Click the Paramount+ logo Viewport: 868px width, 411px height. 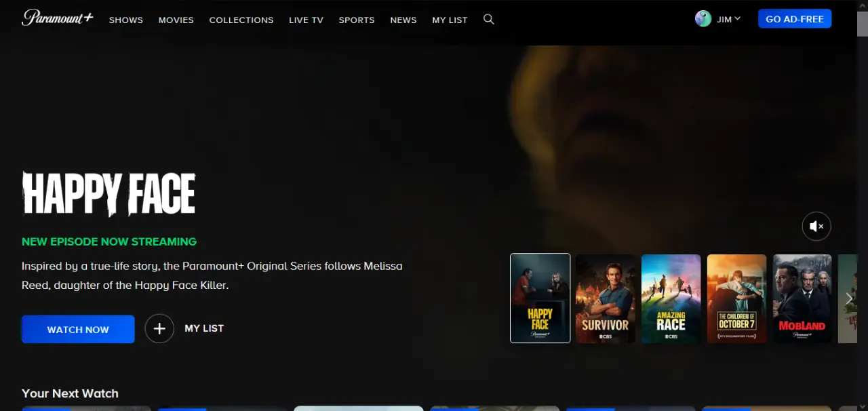pos(57,18)
